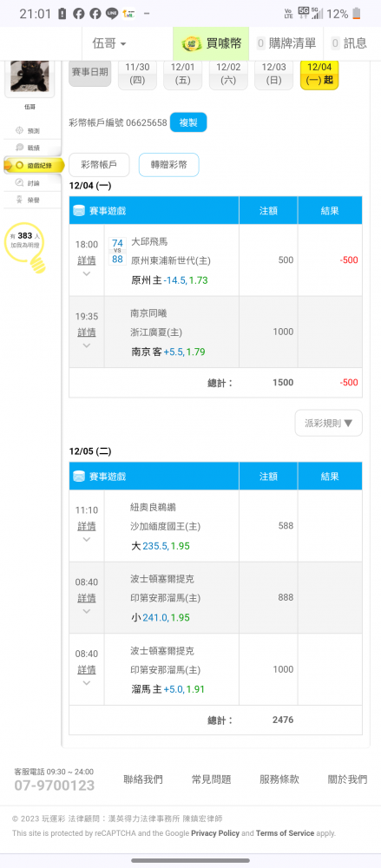The height and width of the screenshot is (868, 381).
Task: Select the 11/30 (四) date tab
Action: 137,75
